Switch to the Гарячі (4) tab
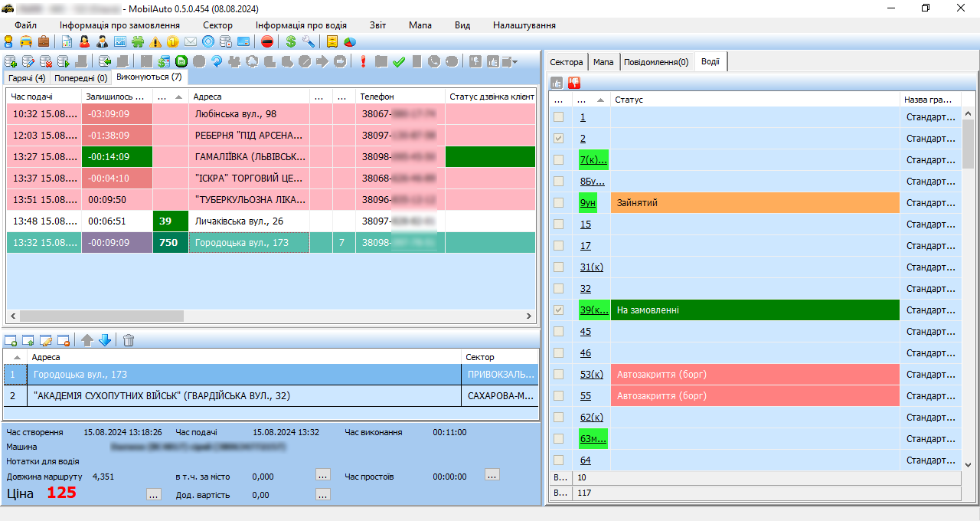 pyautogui.click(x=27, y=78)
